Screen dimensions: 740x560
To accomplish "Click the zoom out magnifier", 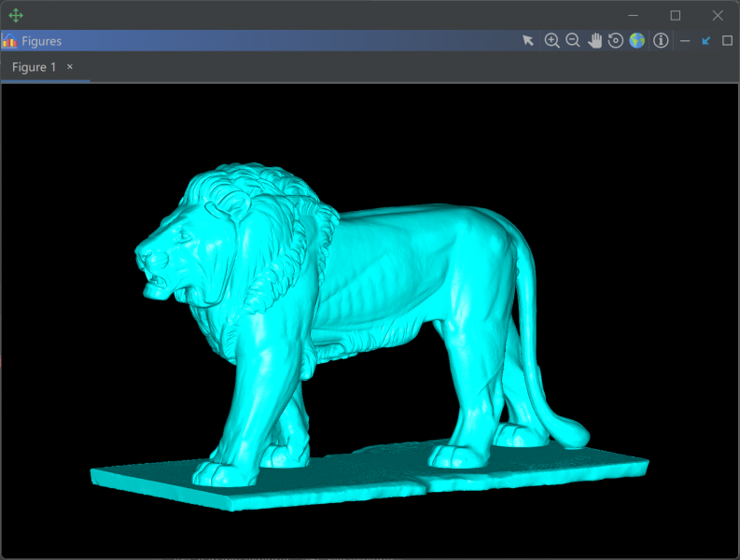I will (x=573, y=41).
